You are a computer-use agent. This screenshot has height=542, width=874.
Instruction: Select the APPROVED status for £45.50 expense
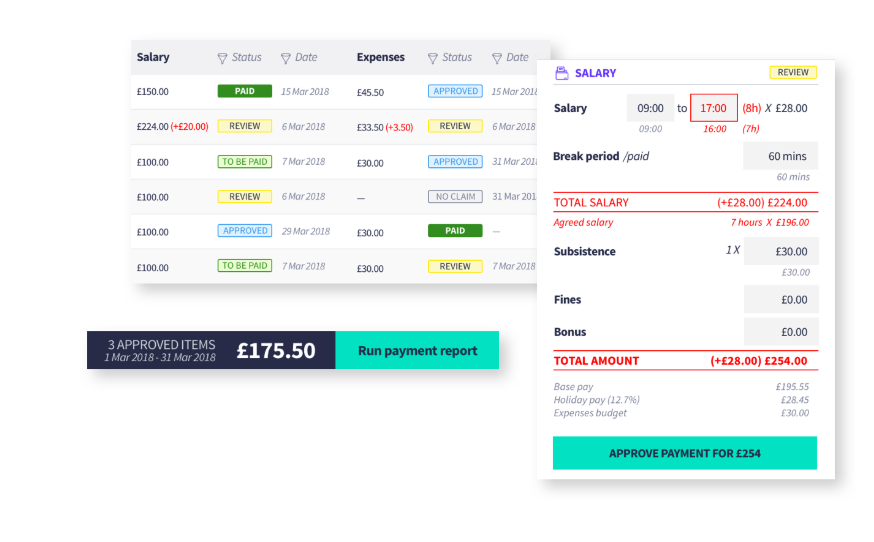(x=455, y=91)
